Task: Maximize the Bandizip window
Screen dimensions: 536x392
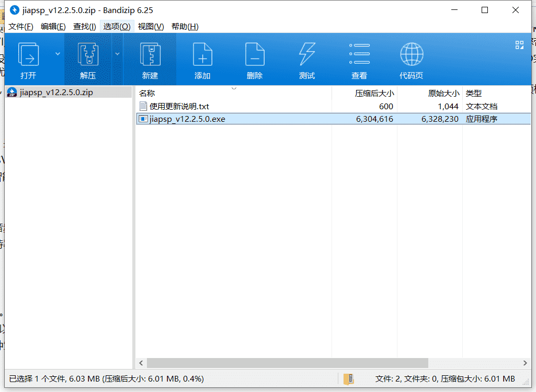Action: pos(485,10)
